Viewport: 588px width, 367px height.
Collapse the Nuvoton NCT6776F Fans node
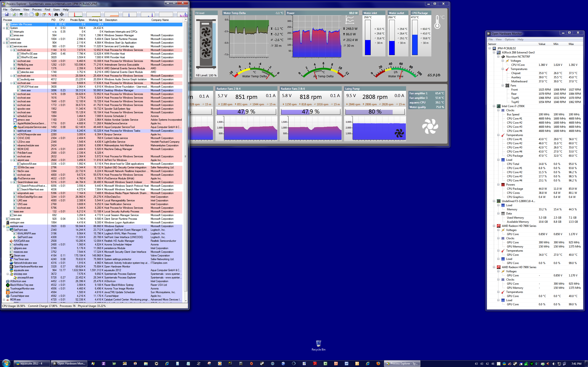[x=503, y=85]
